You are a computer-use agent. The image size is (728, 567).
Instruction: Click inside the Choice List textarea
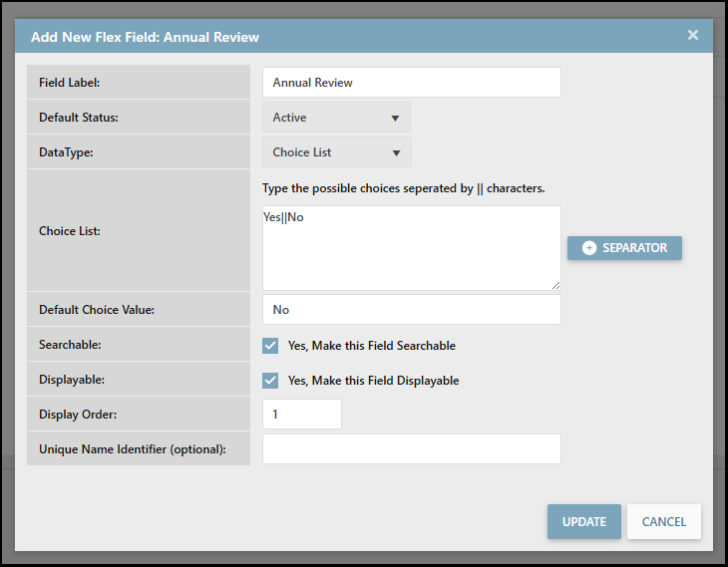pos(411,249)
